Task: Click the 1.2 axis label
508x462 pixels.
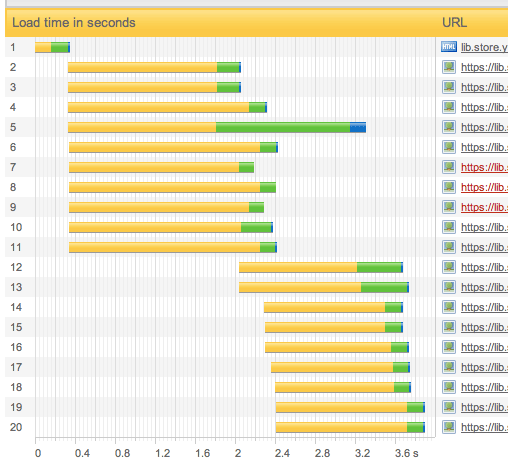Action: (163, 453)
